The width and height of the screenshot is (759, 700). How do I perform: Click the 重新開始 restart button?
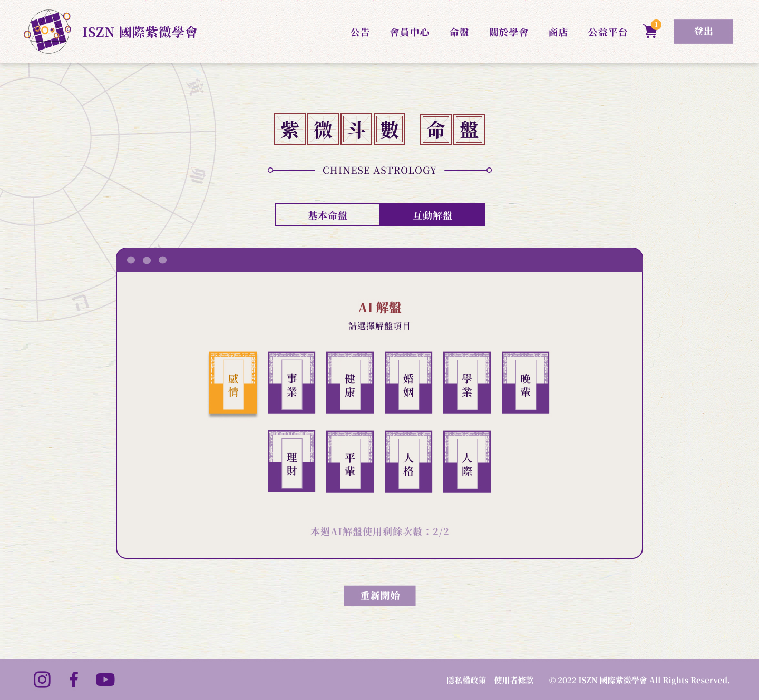(x=379, y=596)
